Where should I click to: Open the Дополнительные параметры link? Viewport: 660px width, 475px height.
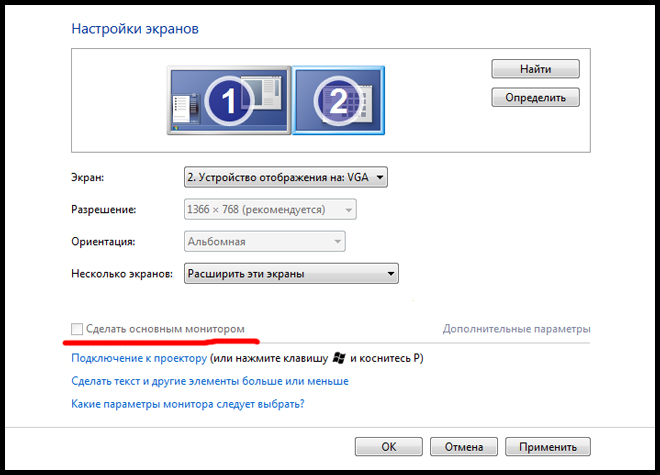[x=516, y=328]
